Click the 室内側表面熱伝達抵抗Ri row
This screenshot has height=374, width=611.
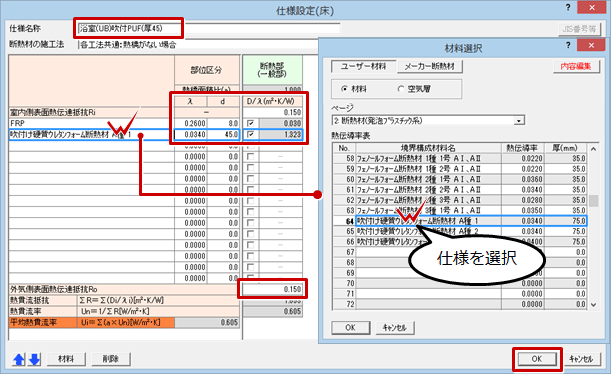coord(92,113)
